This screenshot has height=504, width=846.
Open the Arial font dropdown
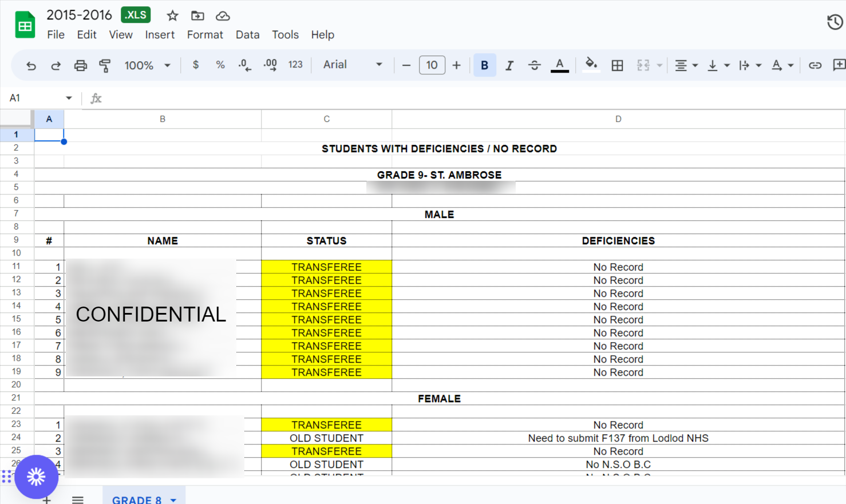point(353,65)
